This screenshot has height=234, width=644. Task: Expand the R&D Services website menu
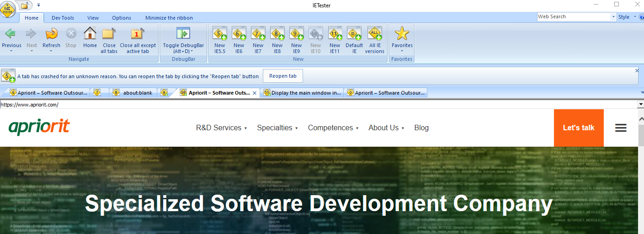[221, 128]
